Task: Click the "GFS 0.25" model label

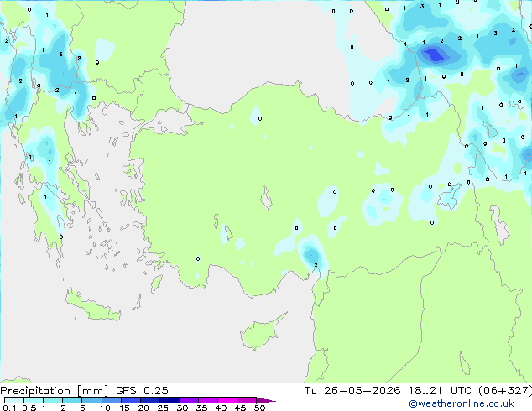Action: (x=142, y=391)
